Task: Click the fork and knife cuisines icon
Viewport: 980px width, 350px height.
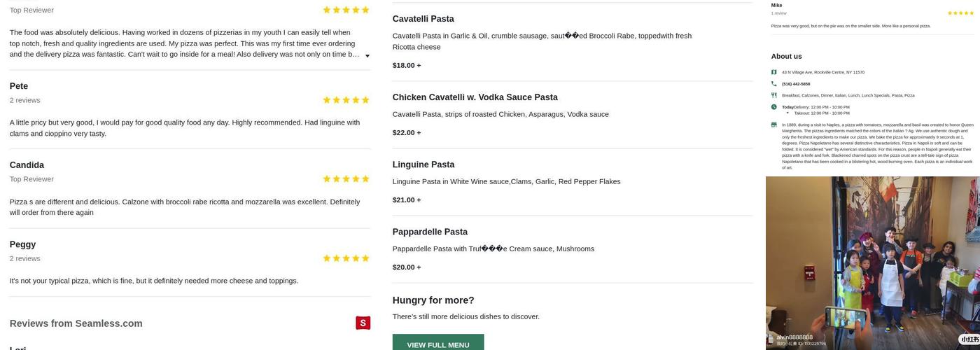Action: [773, 95]
